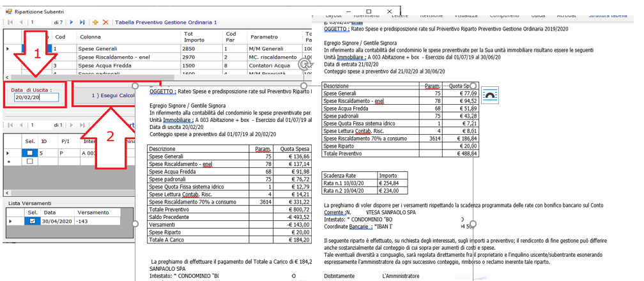Select the 'Spese Riscaldamento - enel' grid cell
The width and height of the screenshot is (644, 281).
[x=128, y=57]
